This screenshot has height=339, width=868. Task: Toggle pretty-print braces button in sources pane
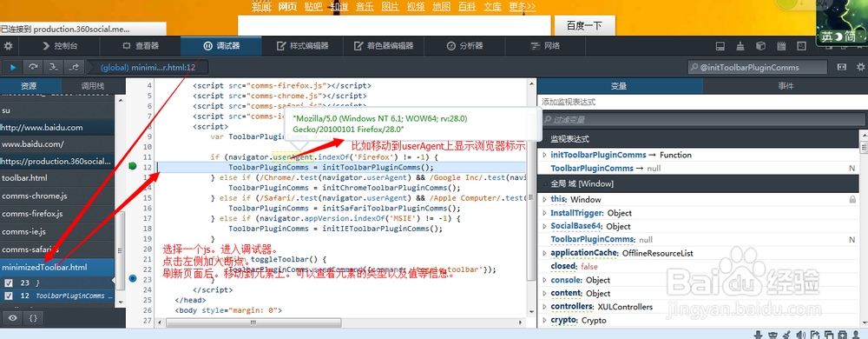[33, 318]
